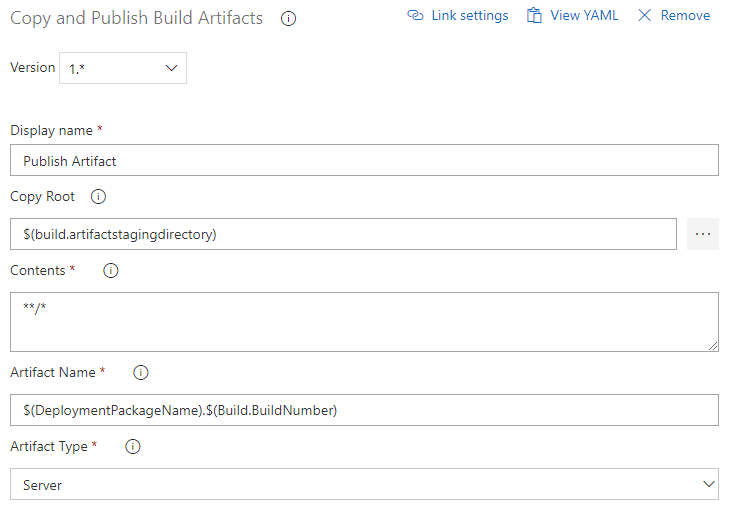The width and height of the screenshot is (731, 515).
Task: Expand the Artifact Type dropdown set to Server
Action: [x=364, y=484]
